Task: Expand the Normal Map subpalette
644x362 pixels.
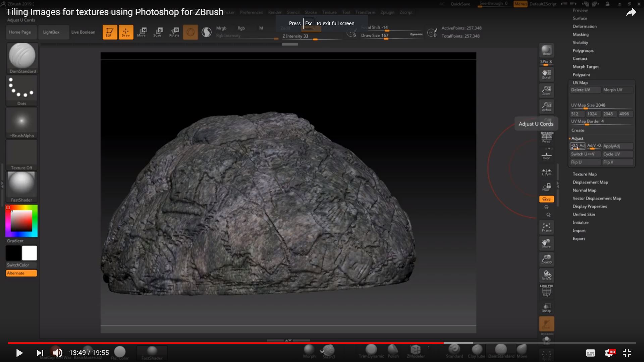Action: (584, 190)
